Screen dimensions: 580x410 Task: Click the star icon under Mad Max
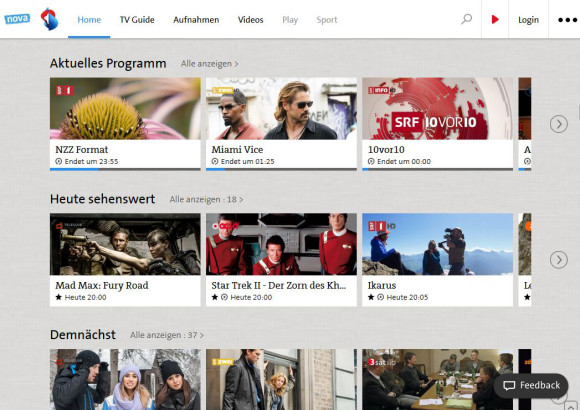[x=58, y=297]
